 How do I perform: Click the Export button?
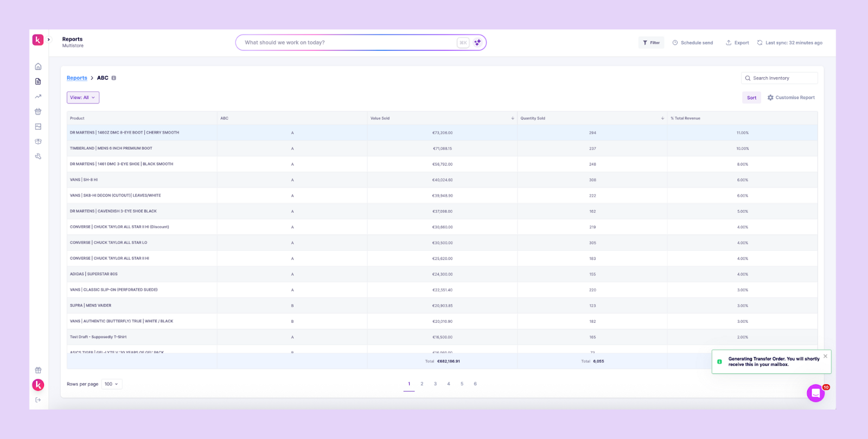[x=737, y=42]
